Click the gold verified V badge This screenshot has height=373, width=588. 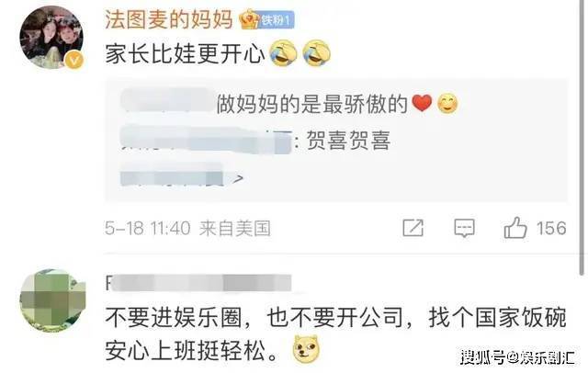[x=74, y=60]
